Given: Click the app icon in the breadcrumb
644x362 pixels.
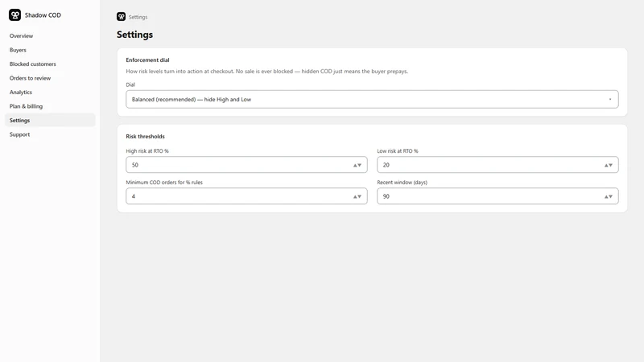Looking at the screenshot, I should [x=122, y=16].
